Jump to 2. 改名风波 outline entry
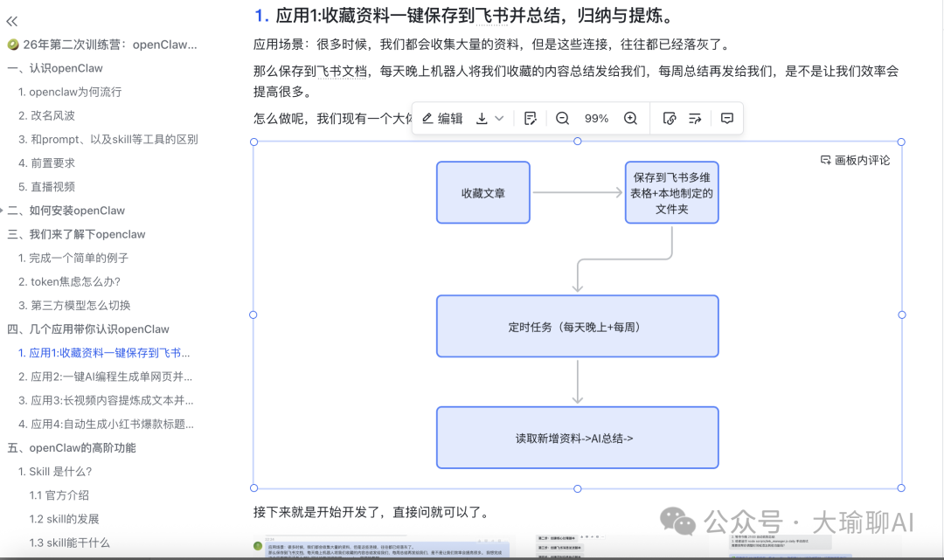944x560 pixels. coord(52,115)
